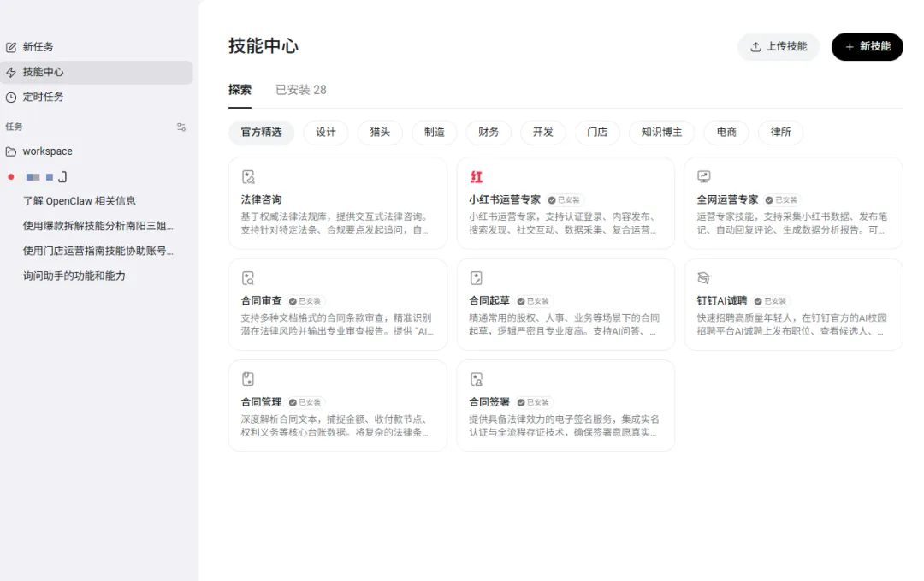
Task: Click the 全网运营专家 monitor icon
Action: click(x=703, y=176)
